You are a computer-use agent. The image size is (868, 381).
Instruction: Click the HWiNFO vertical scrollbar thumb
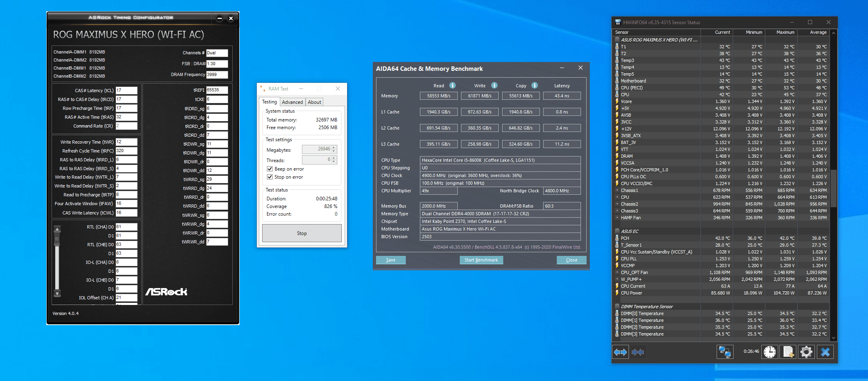[x=833, y=188]
